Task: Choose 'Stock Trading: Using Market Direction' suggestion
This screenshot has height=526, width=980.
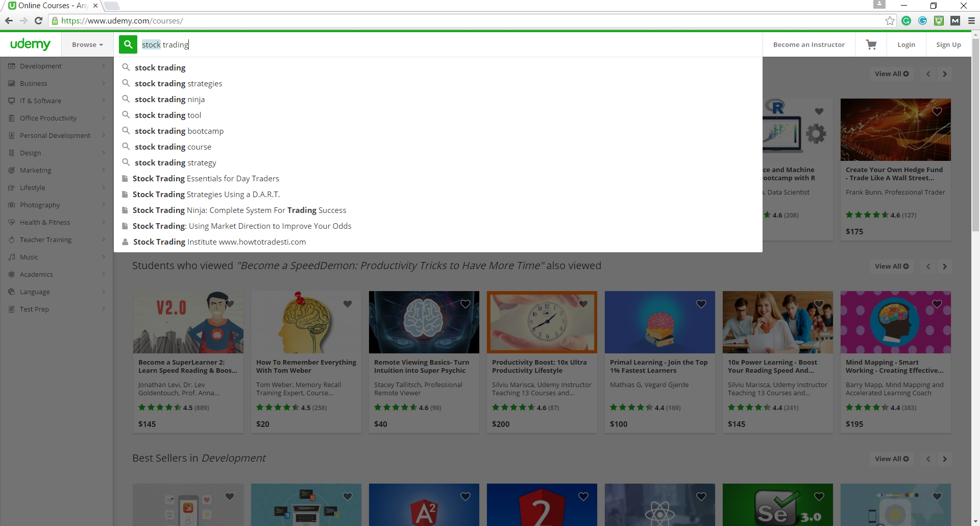Action: point(438,226)
